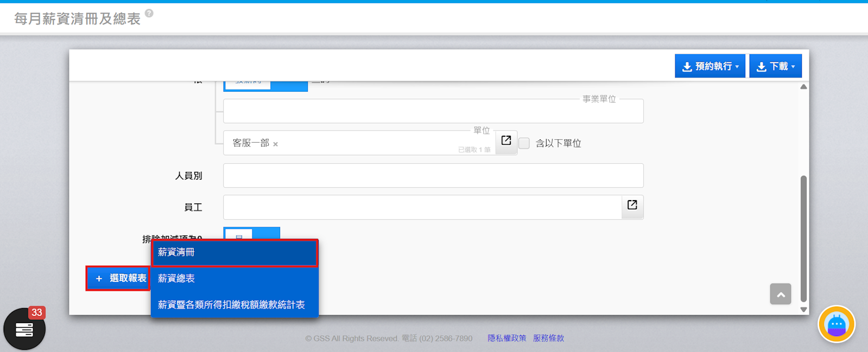Check the 含以下單位 checkbox

(524, 143)
